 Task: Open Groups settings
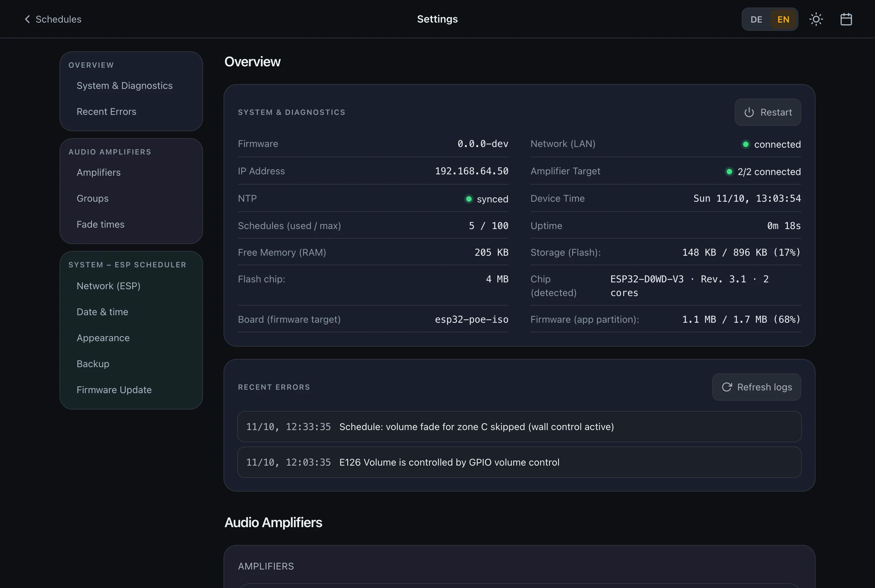[93, 198]
